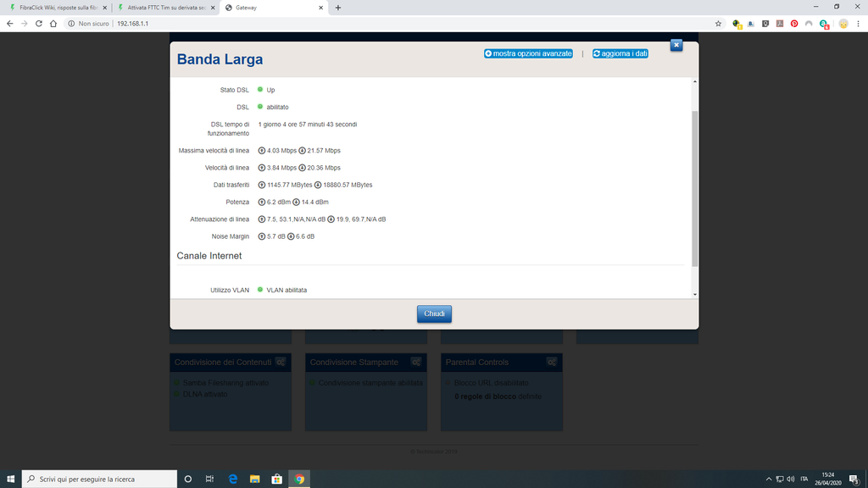The image size is (868, 488).
Task: Close the Gateway tab
Action: pos(321,8)
